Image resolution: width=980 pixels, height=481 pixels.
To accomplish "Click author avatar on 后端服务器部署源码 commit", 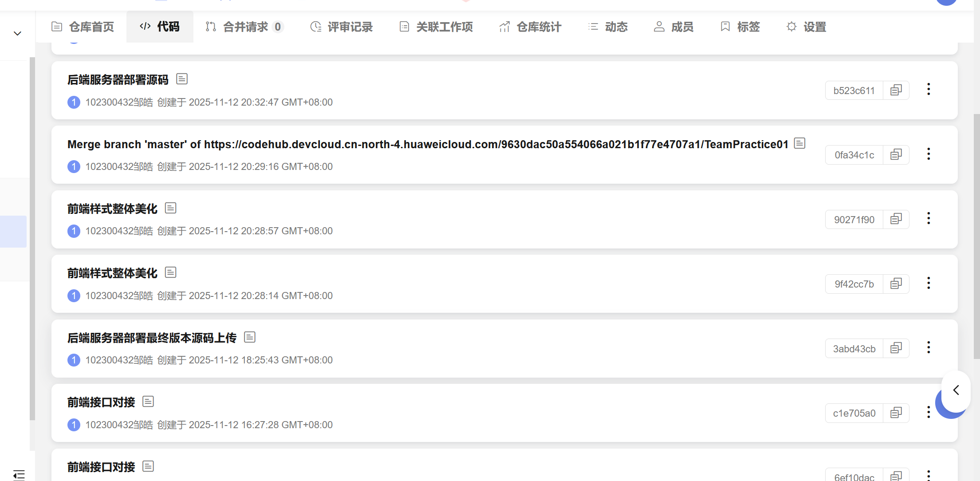I will (x=74, y=102).
